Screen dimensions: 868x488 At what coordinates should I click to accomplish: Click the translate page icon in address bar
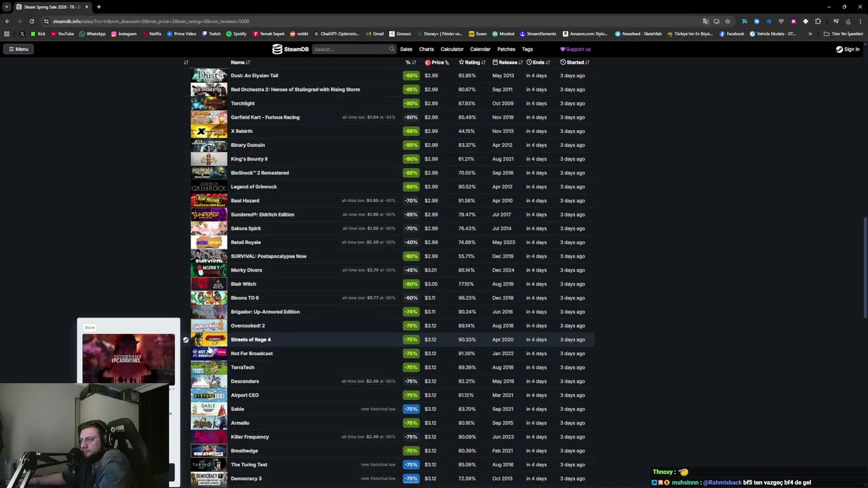click(x=705, y=21)
